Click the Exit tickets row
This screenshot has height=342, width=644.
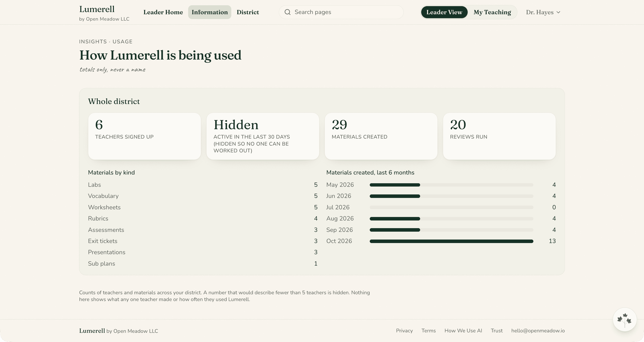pos(203,241)
